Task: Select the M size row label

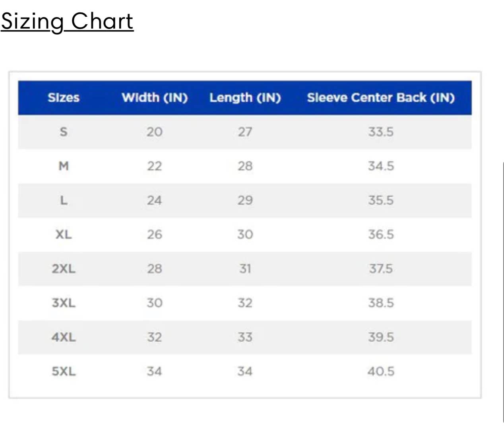Action: click(64, 166)
